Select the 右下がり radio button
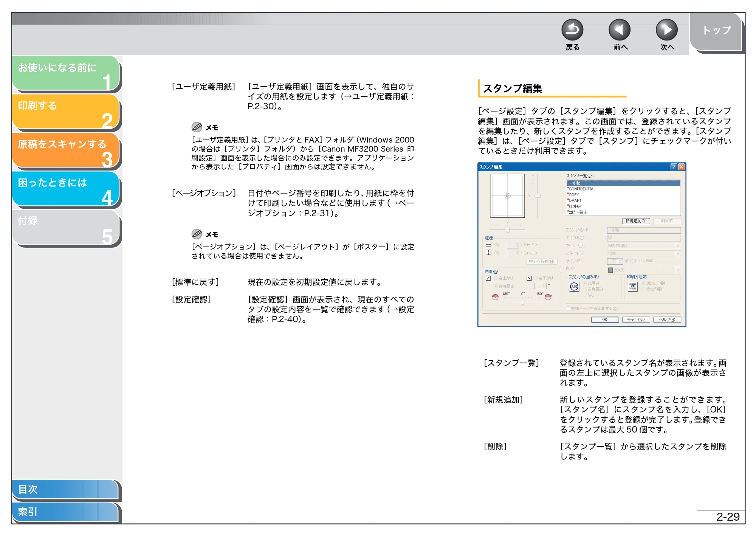 pos(536,278)
